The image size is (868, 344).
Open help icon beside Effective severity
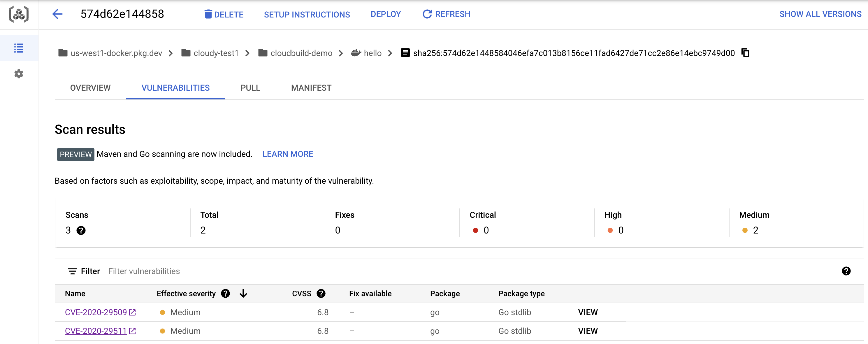[x=225, y=294]
